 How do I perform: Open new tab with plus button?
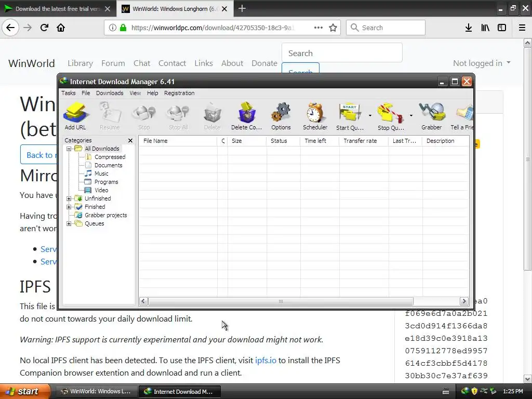coord(242,8)
